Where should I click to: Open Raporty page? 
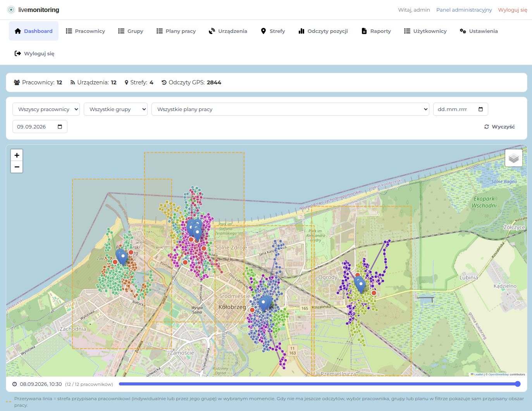point(376,31)
